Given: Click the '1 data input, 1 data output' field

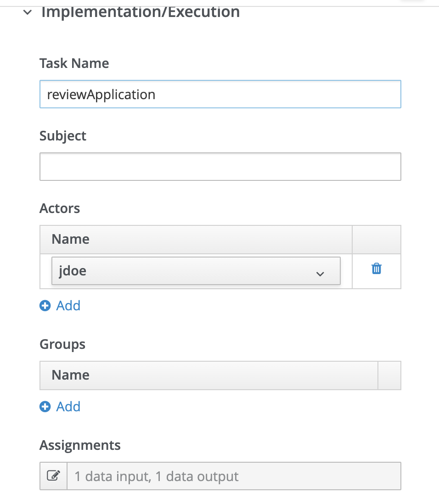Looking at the screenshot, I should pos(234,476).
